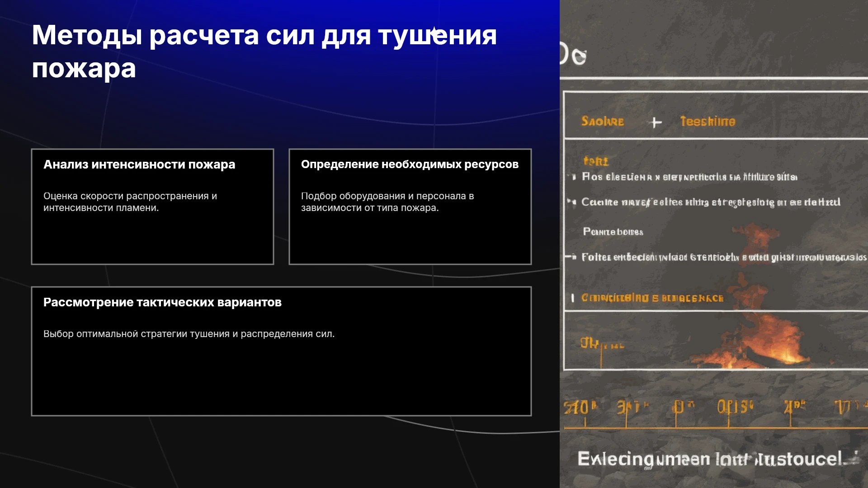Click the 'Определение необходимых ресурсов' heading
Viewport: 868px width, 488px height.
click(x=410, y=164)
